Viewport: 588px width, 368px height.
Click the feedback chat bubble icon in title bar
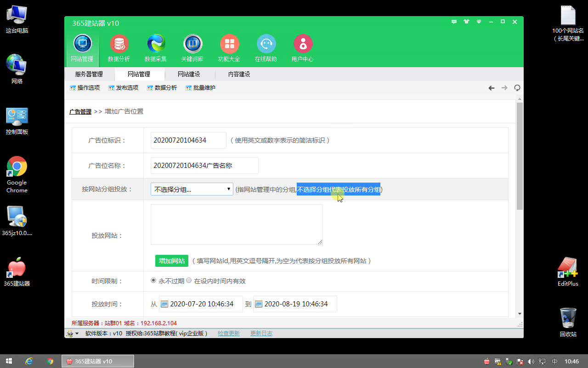tap(454, 22)
